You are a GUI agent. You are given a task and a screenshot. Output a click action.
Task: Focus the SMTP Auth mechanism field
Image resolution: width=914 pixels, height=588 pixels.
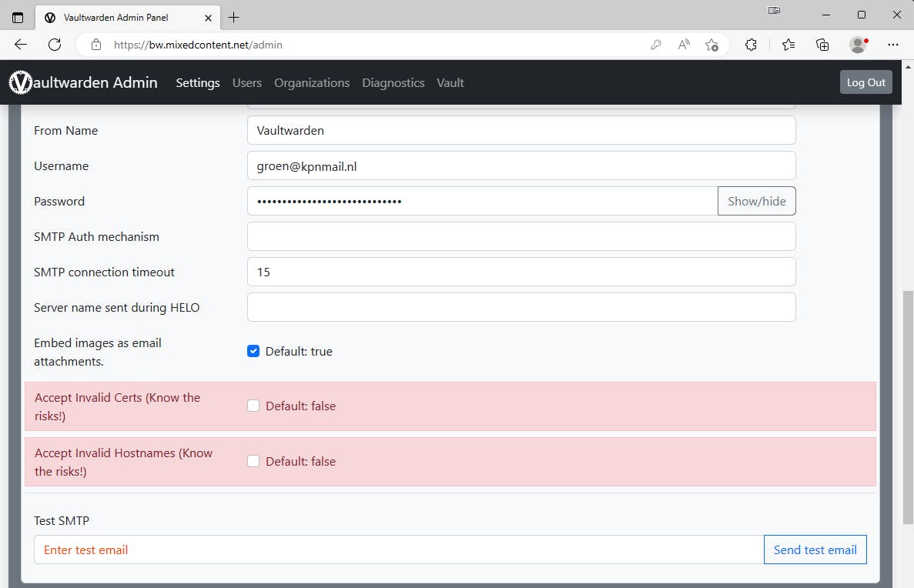pos(521,236)
